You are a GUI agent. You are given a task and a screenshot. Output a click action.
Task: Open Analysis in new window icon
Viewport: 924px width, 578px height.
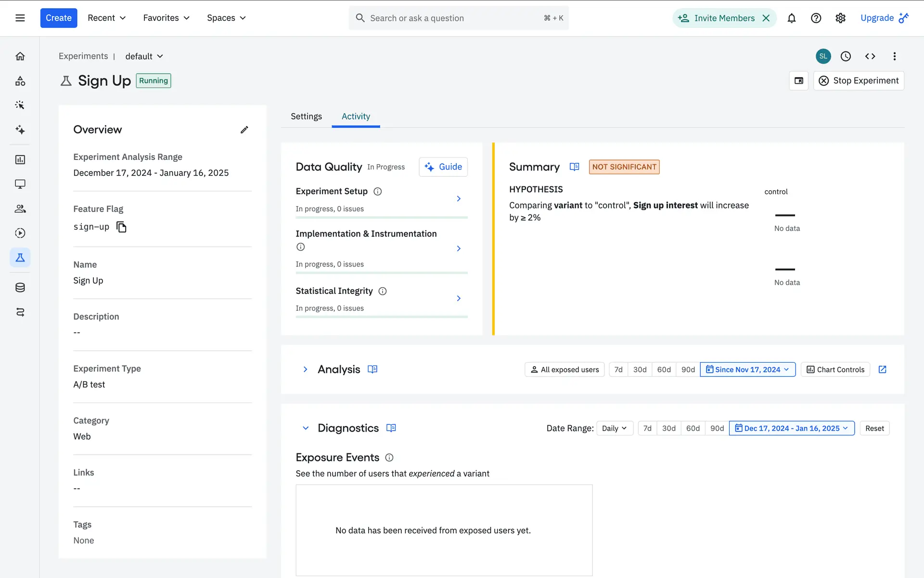882,369
